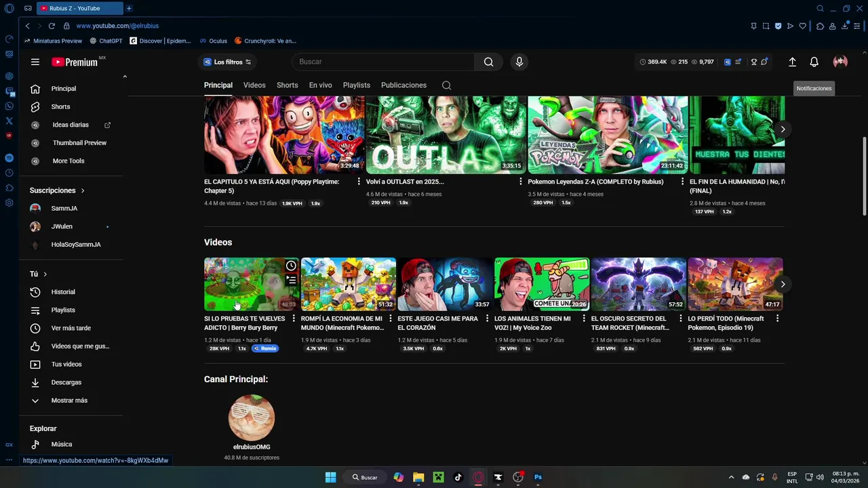Switch to the En vivo tab
This screenshot has width=868, height=488.
tap(320, 85)
